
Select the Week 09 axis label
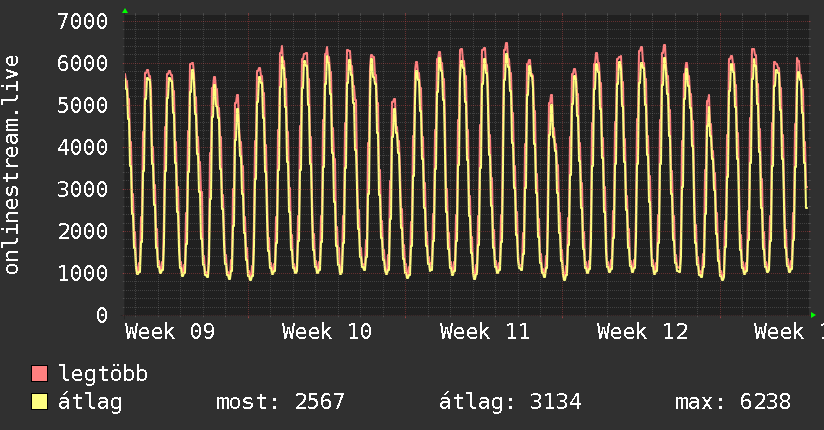170,332
